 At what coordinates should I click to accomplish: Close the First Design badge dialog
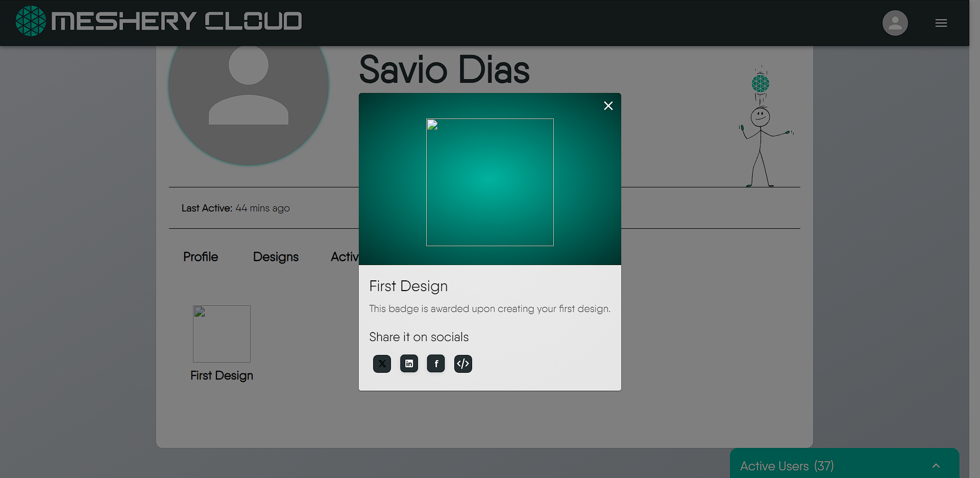click(x=608, y=106)
